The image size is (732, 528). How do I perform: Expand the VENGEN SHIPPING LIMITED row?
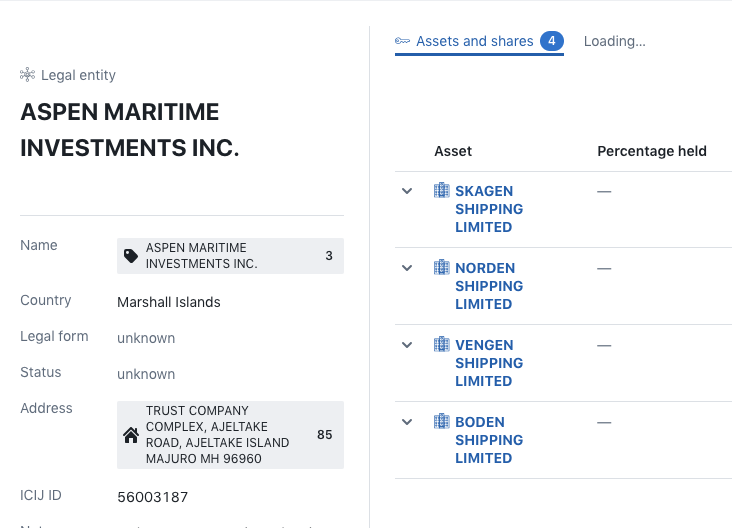[407, 345]
